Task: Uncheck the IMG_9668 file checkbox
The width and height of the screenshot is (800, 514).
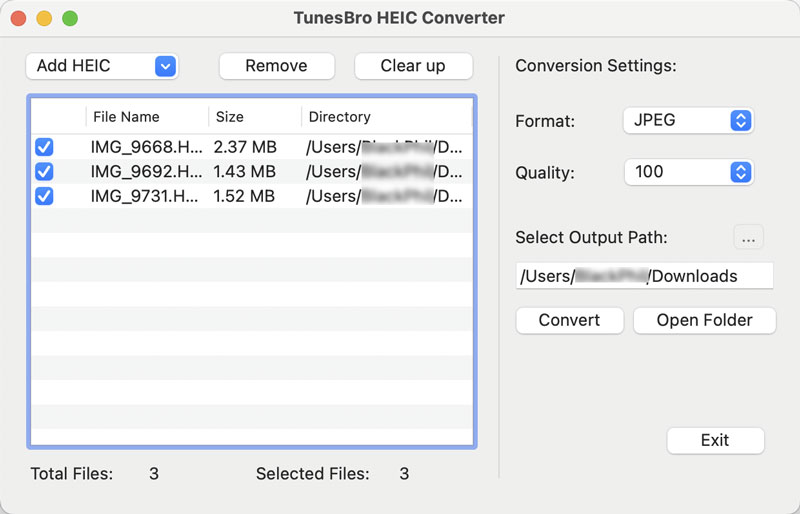Action: click(x=44, y=147)
